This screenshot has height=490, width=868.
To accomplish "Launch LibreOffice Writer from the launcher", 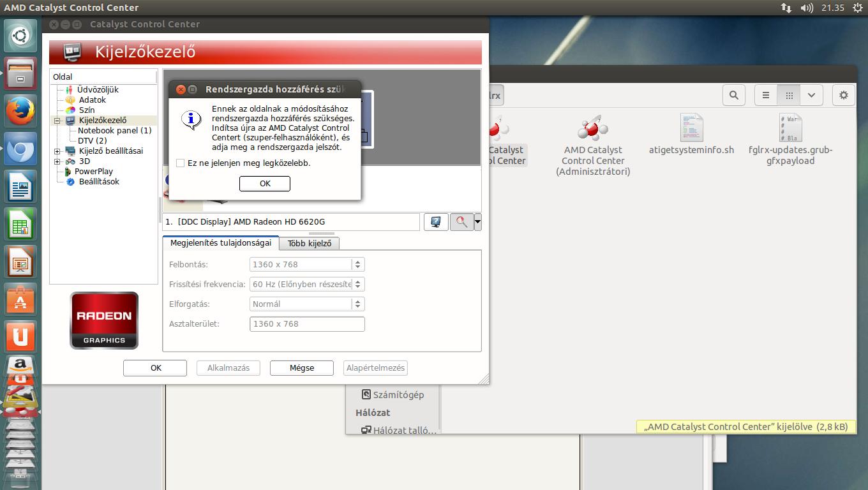I will [20, 187].
